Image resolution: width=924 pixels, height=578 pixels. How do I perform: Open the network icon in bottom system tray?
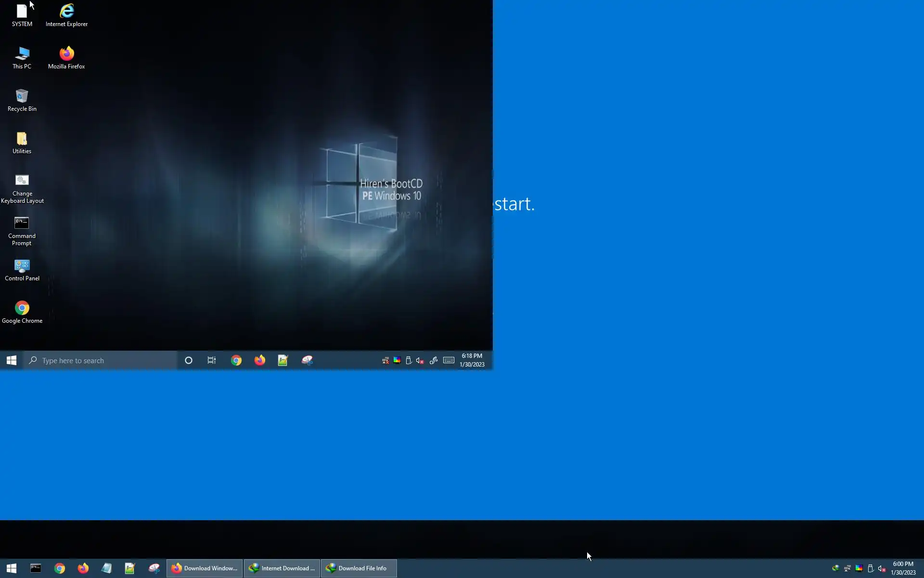coord(847,568)
